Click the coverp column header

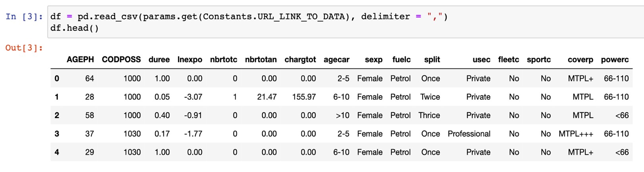[580, 60]
